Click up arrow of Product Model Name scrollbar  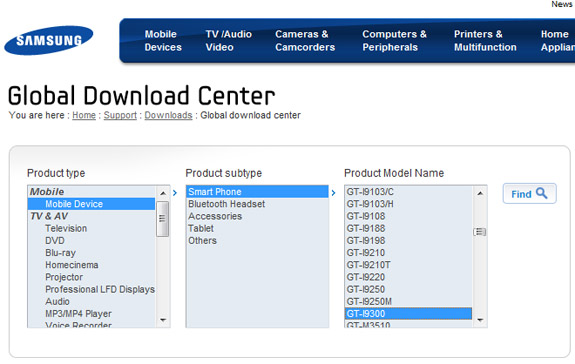480,193
